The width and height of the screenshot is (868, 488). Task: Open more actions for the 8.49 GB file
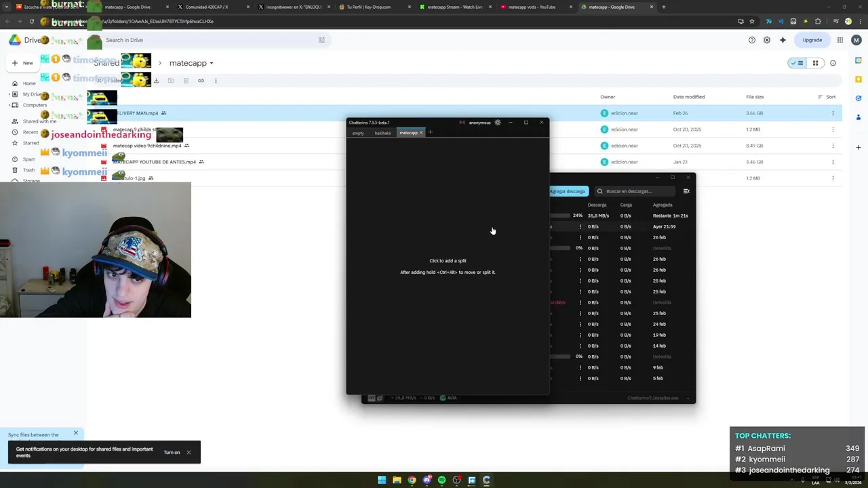click(x=833, y=146)
